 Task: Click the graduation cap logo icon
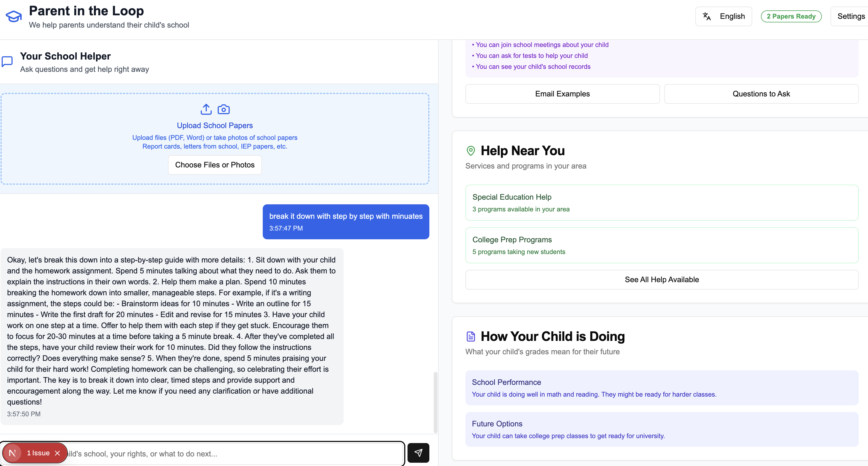13,16
